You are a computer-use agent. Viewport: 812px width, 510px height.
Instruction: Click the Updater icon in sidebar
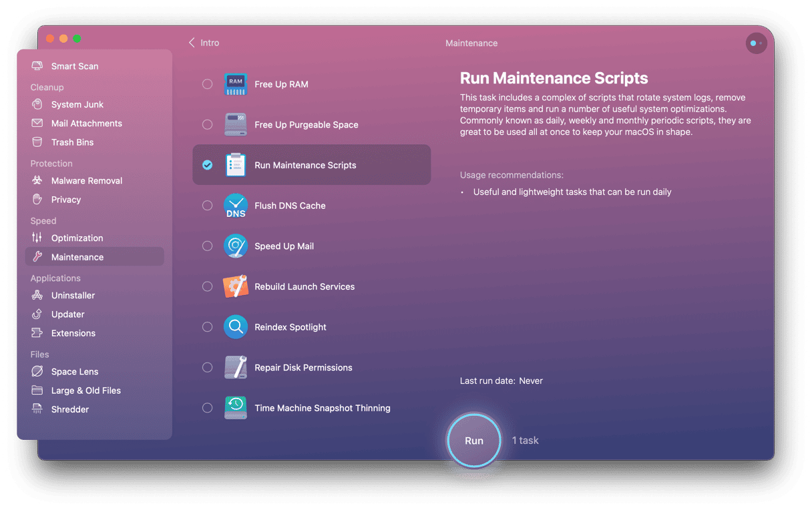click(37, 314)
